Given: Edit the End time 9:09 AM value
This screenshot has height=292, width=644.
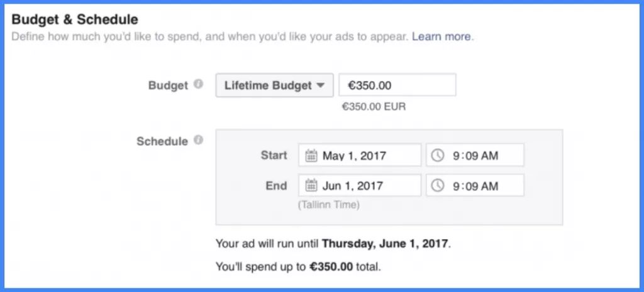Looking at the screenshot, I should [476, 185].
